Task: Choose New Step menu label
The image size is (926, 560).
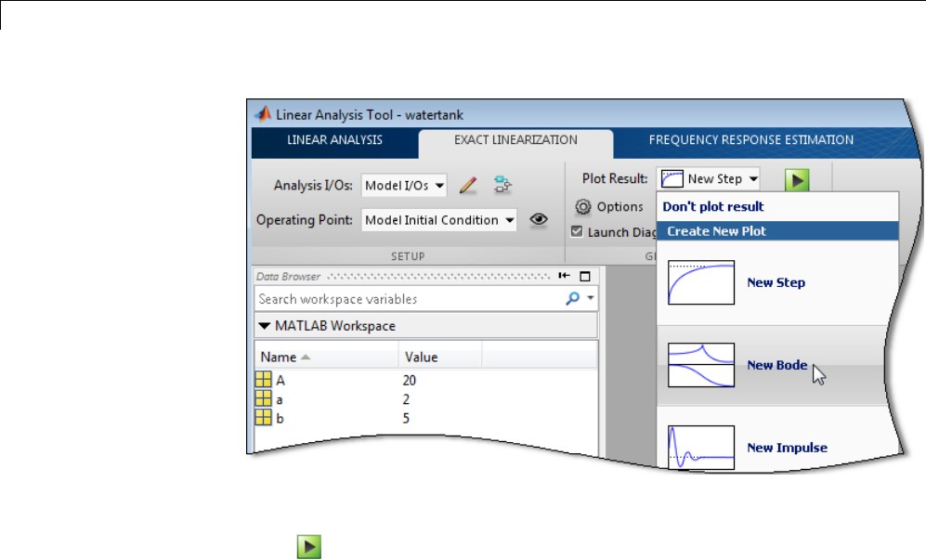Action: coord(776,282)
